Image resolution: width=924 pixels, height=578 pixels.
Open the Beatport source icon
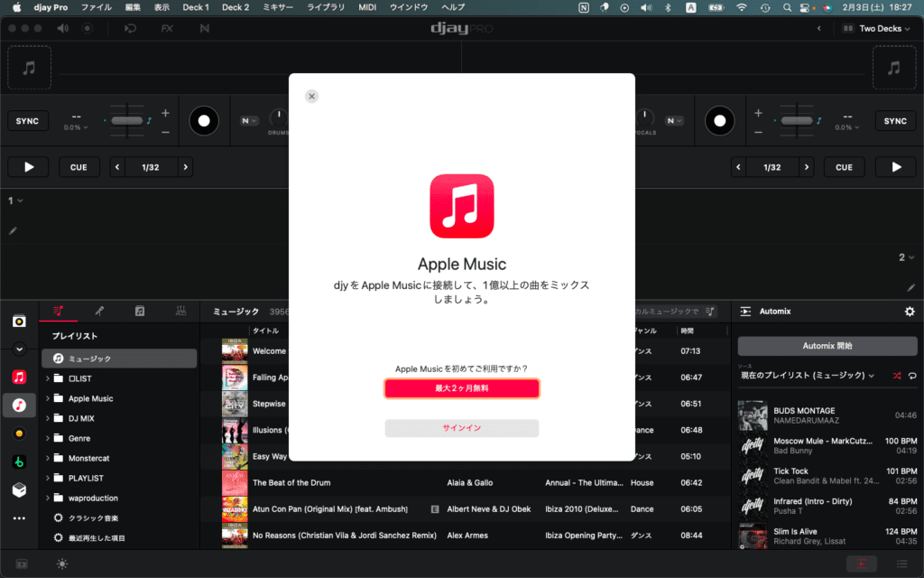coord(20,461)
